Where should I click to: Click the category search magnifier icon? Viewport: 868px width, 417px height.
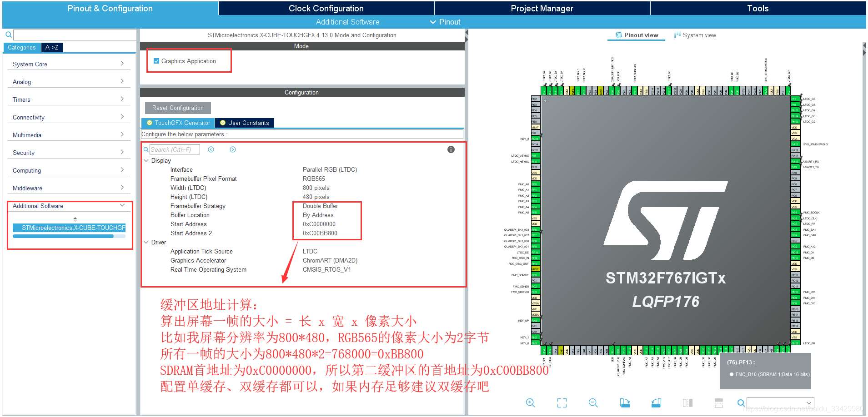coord(8,35)
